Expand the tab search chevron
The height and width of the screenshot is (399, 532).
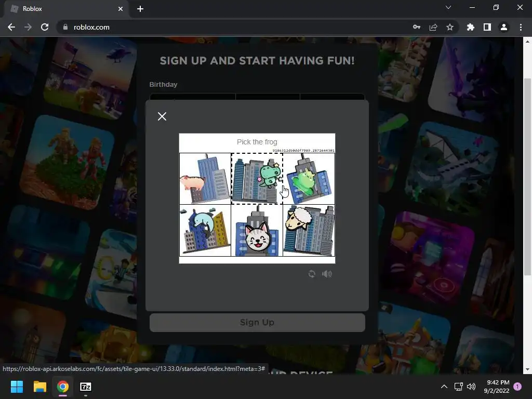click(448, 7)
